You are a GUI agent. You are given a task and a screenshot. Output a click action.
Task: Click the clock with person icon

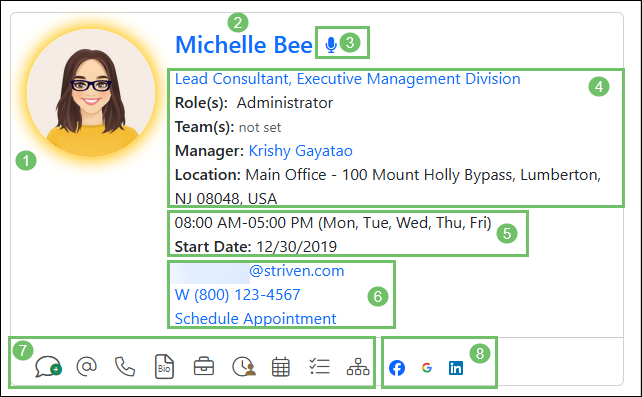click(244, 366)
